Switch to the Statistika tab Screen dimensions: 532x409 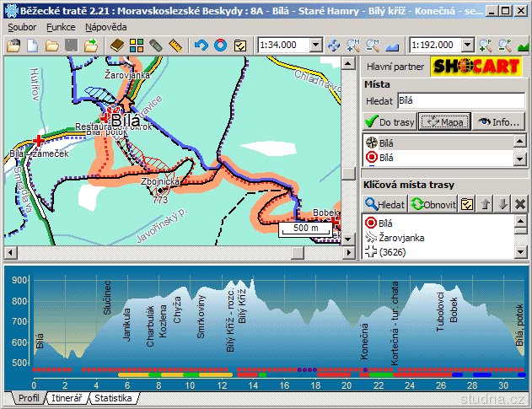pyautogui.click(x=112, y=397)
